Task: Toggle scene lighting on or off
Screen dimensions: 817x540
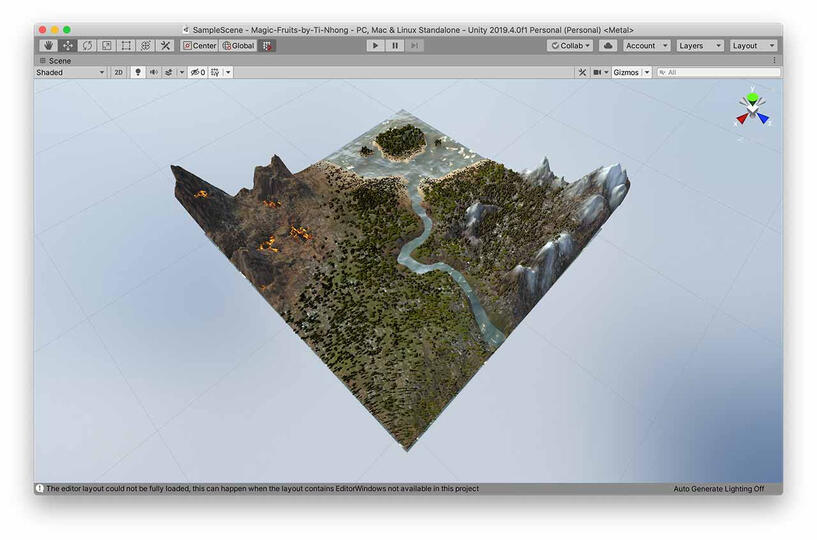Action: (x=138, y=73)
